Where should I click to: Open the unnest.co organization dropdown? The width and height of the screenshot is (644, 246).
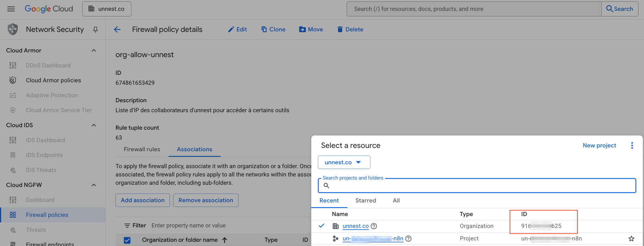[x=344, y=162]
